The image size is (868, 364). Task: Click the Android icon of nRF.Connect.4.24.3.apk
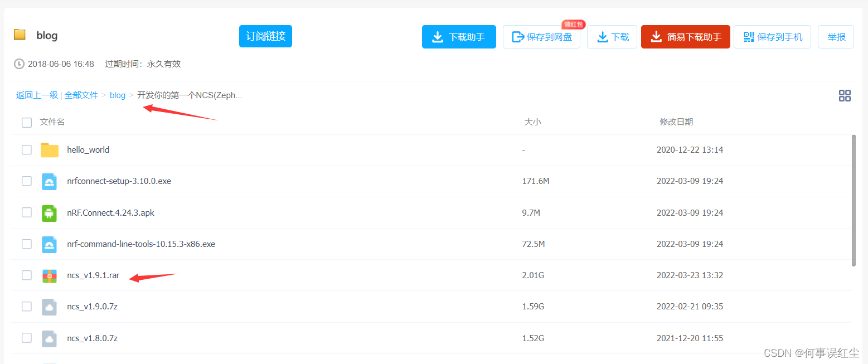click(x=50, y=213)
